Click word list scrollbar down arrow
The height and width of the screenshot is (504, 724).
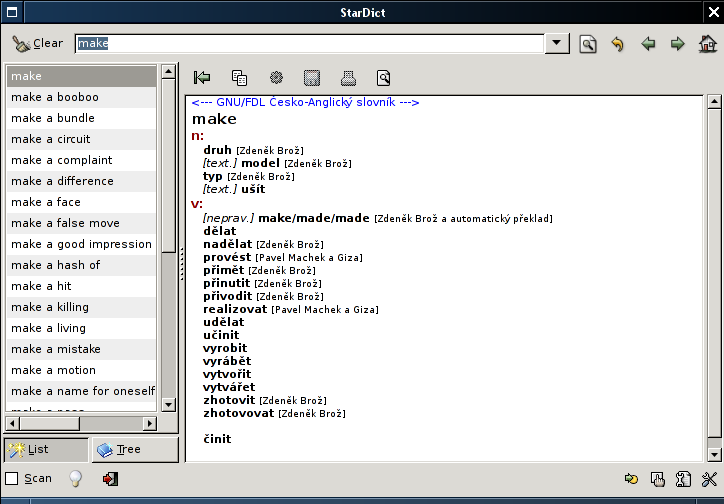point(169,405)
